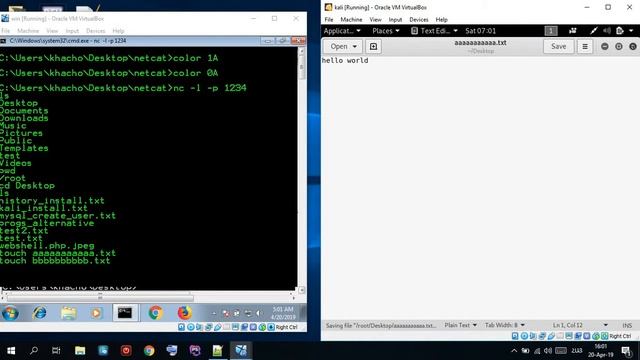Click Saving file status message
The width and height of the screenshot is (640, 360).
[380, 325]
